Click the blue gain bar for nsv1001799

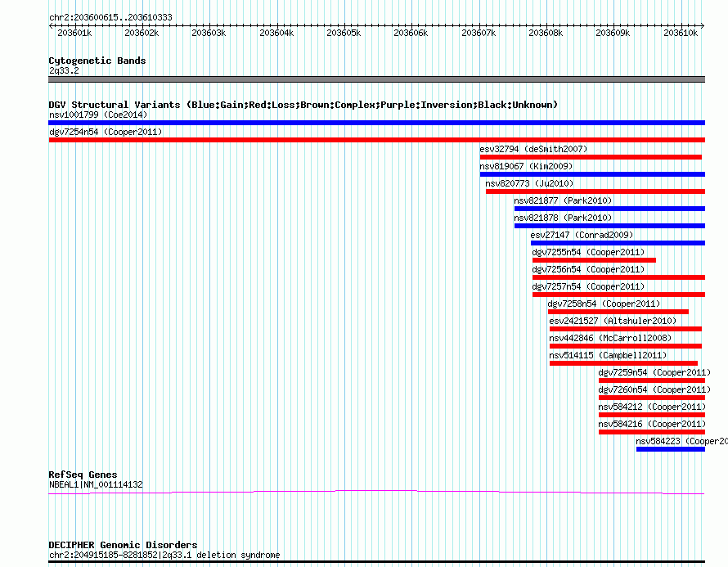(x=376, y=123)
